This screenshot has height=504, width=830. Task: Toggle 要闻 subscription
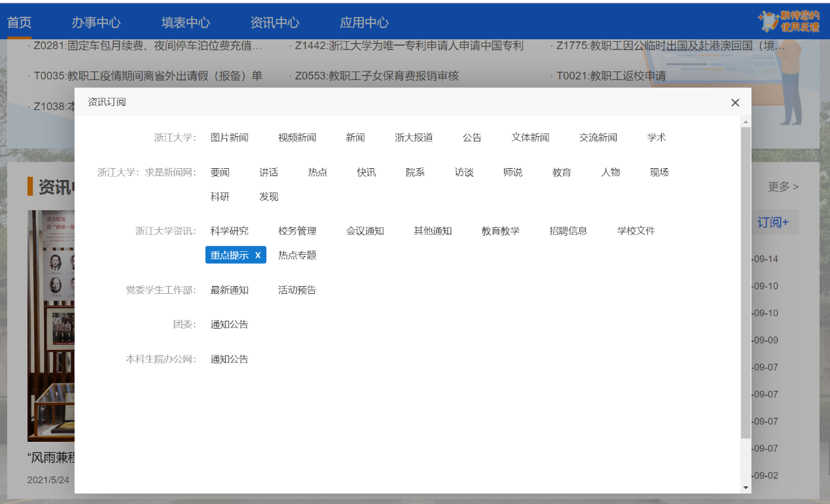pyautogui.click(x=220, y=172)
